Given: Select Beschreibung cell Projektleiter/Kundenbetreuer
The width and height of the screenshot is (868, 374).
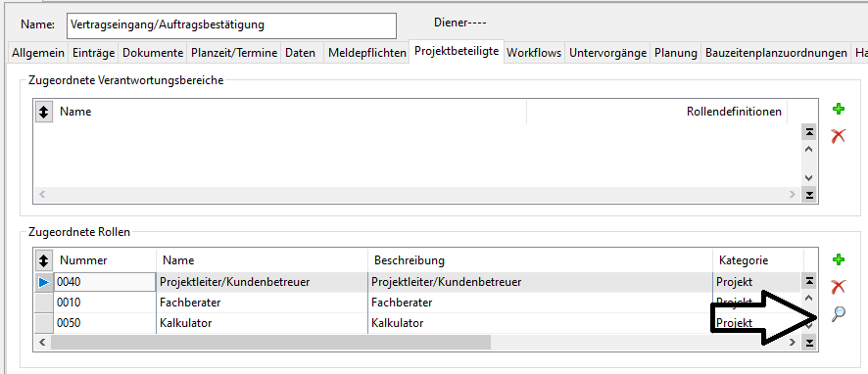Looking at the screenshot, I should (x=540, y=282).
